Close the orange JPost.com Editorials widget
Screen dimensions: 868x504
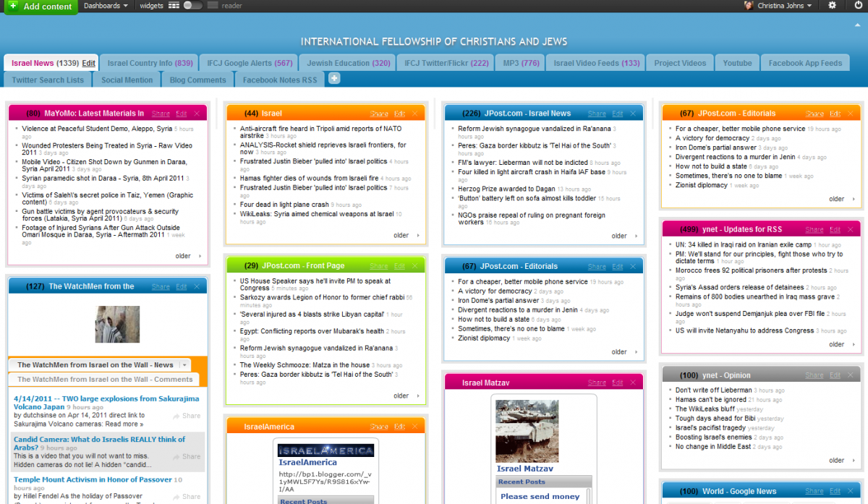click(851, 114)
